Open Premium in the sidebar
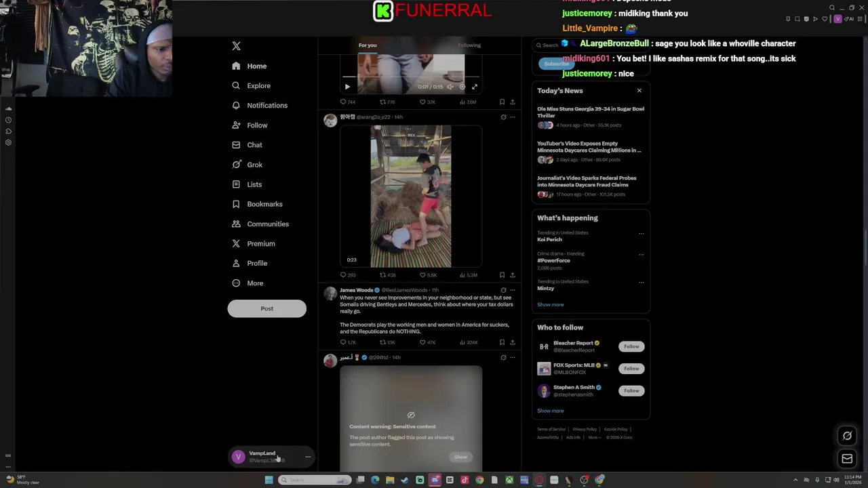The image size is (868, 488). [253, 243]
